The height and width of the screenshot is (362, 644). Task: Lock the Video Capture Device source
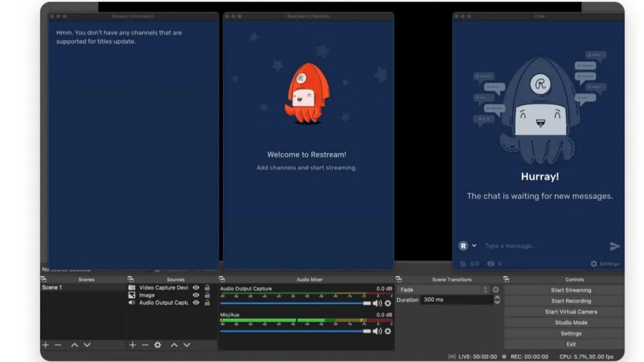click(x=207, y=288)
